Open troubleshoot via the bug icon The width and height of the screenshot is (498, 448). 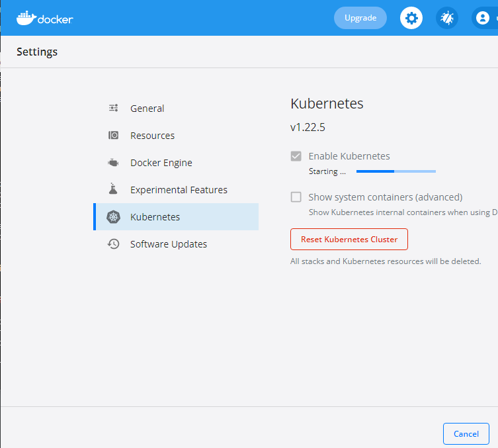447,18
